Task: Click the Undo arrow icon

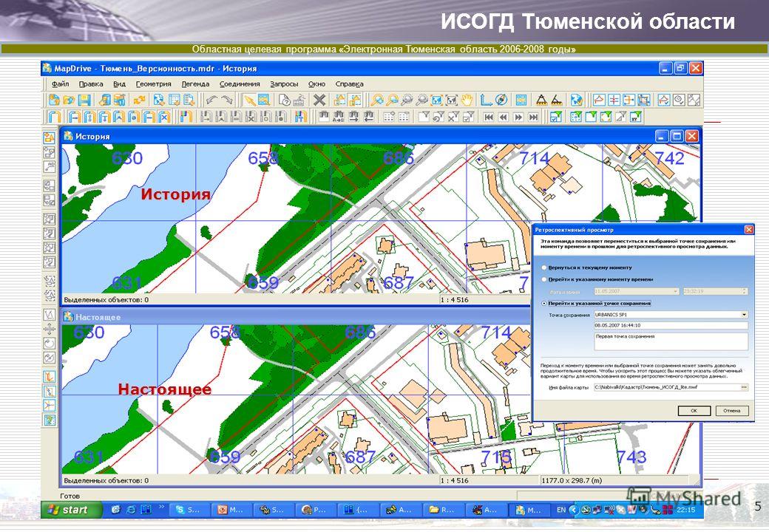Action: click(211, 100)
